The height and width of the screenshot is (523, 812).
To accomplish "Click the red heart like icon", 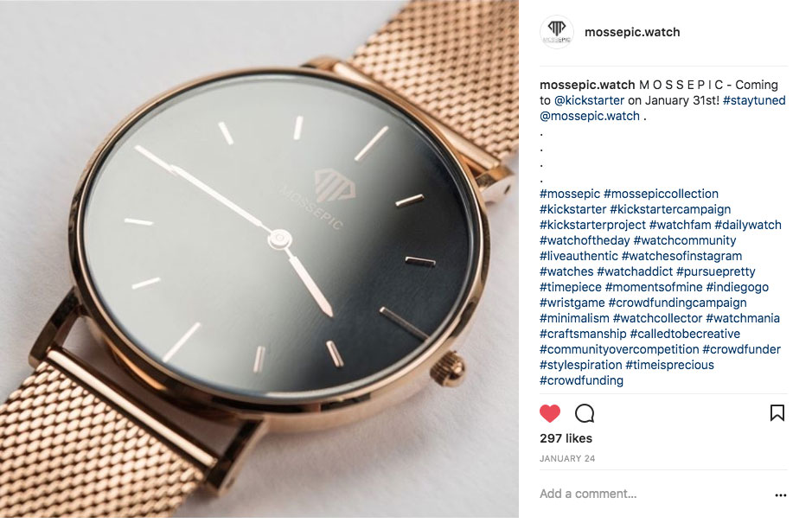I will point(549,413).
